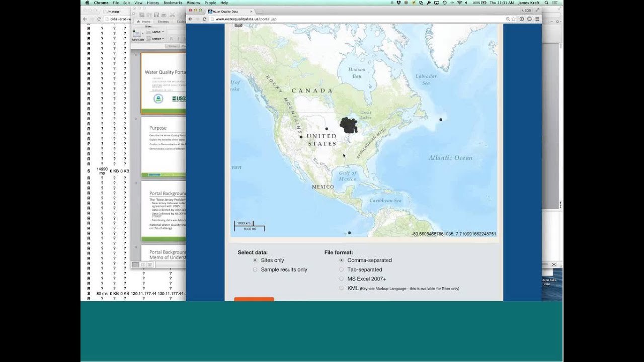The height and width of the screenshot is (362, 644).
Task: Click the site marker in the Atlantic Ocean
Action: click(x=441, y=119)
